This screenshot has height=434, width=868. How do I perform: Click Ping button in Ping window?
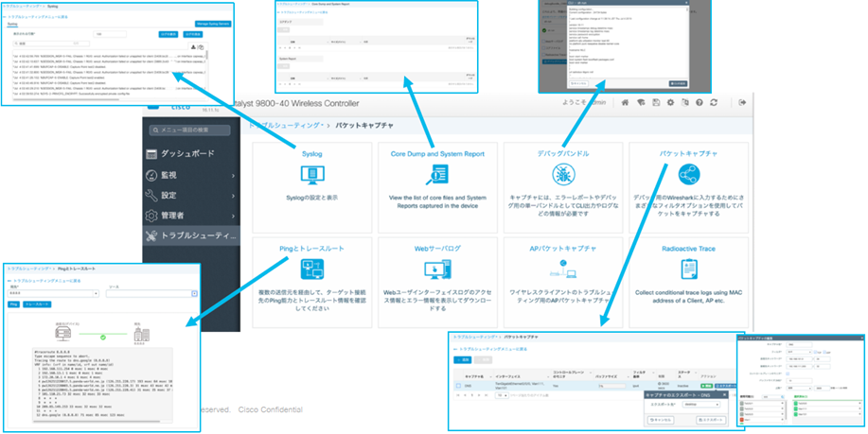[13, 304]
